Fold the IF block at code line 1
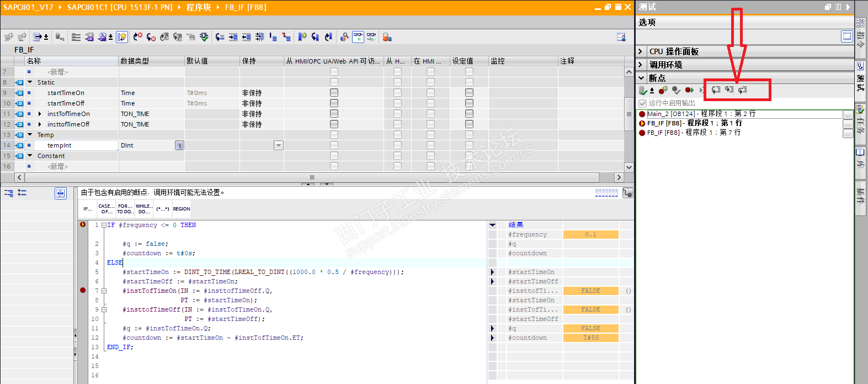Image resolution: width=868 pixels, height=384 pixels. [x=104, y=225]
